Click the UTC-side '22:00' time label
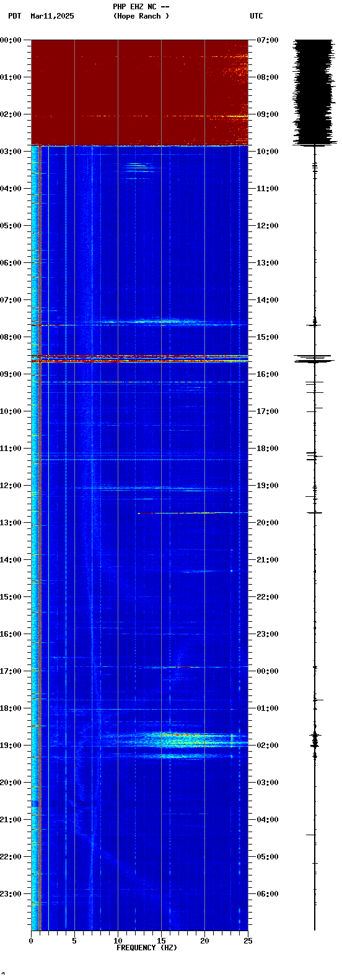Screen dimensions: 342x980 (x=267, y=597)
